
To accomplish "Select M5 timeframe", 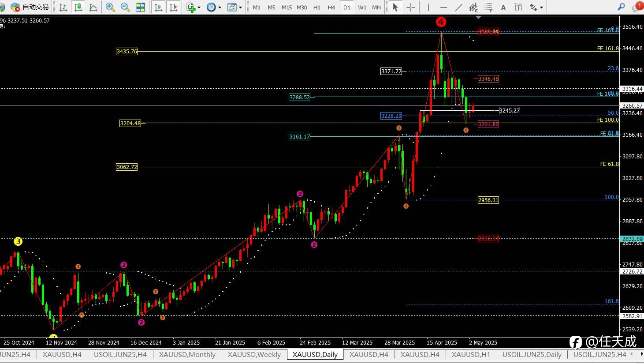I will pyautogui.click(x=272, y=8).
